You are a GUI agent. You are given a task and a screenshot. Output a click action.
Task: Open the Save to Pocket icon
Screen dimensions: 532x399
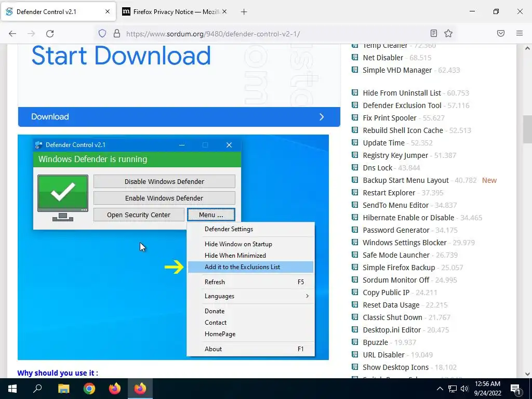(x=501, y=33)
